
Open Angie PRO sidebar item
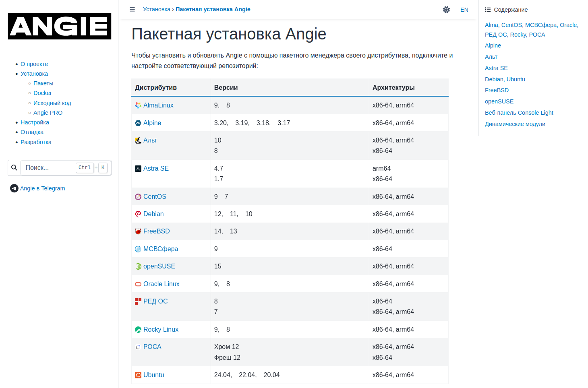pos(48,113)
